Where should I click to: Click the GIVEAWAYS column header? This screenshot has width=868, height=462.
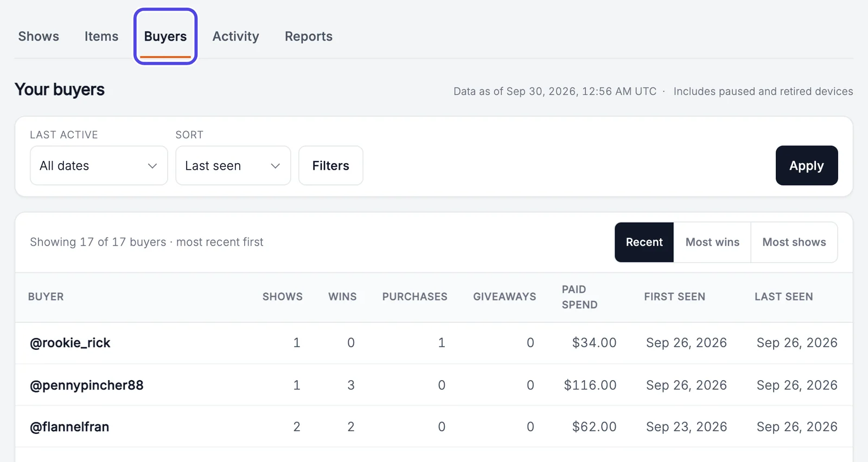pyautogui.click(x=505, y=297)
